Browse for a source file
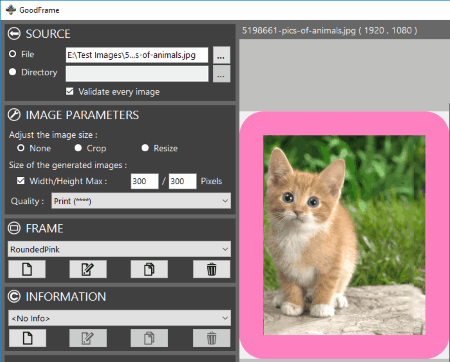The image size is (450, 362). (x=221, y=55)
